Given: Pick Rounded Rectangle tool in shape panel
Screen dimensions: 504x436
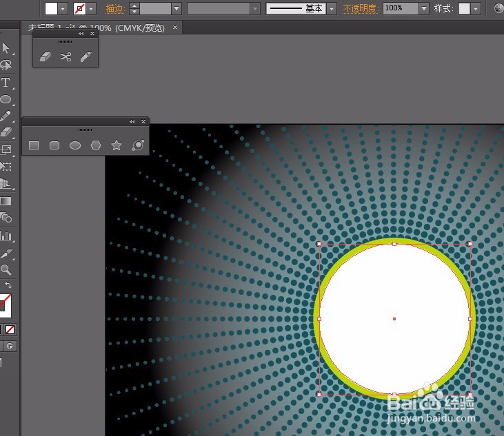Looking at the screenshot, I should pyautogui.click(x=54, y=145).
